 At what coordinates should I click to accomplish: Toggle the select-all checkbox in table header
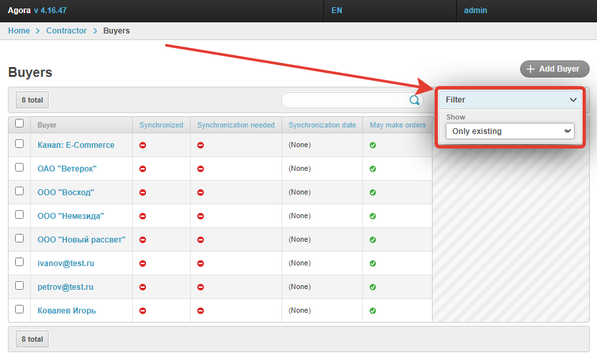point(19,123)
